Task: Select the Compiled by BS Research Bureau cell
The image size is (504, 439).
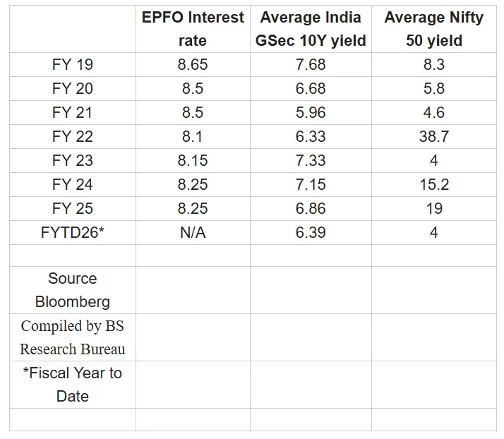Action: (x=72, y=337)
